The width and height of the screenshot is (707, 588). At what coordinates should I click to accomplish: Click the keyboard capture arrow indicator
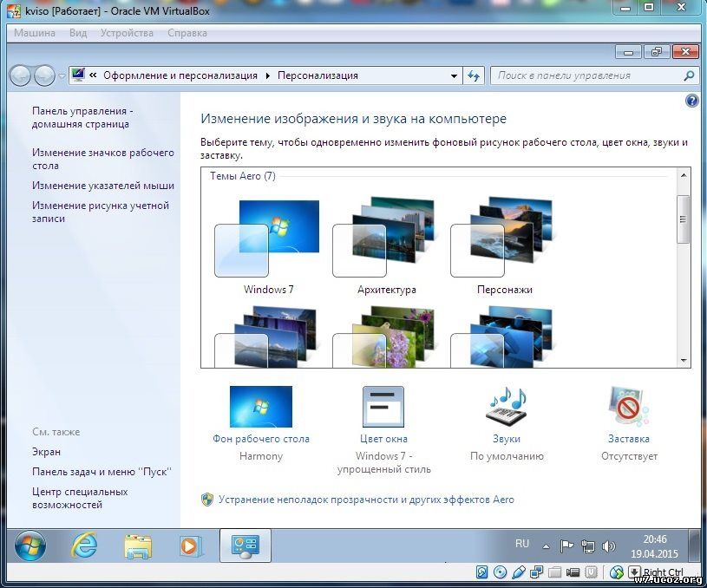(634, 572)
